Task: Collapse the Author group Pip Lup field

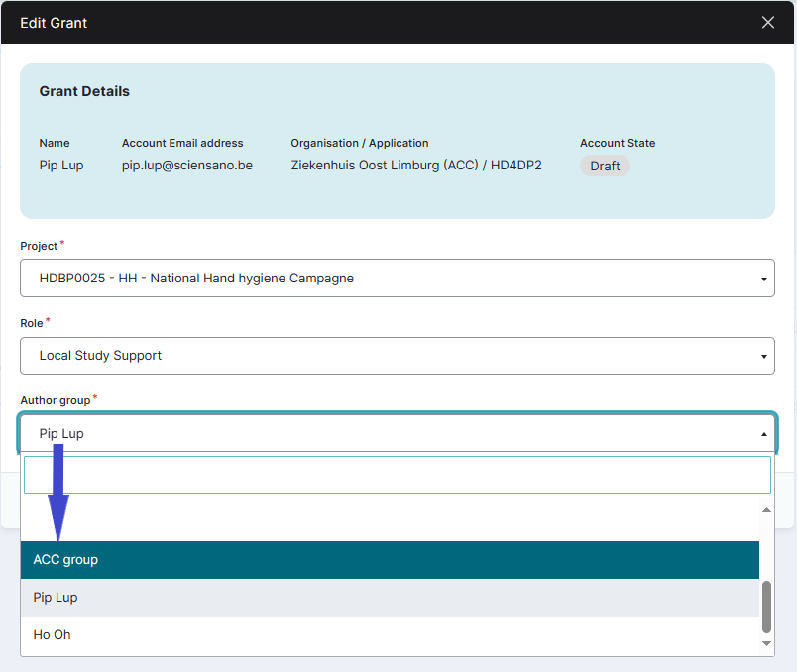Action: pyautogui.click(x=397, y=433)
